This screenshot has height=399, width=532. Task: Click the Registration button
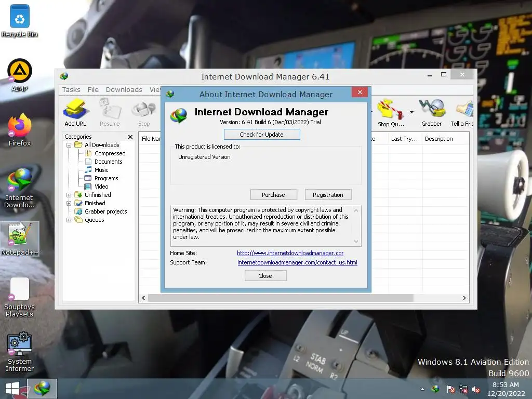click(328, 195)
